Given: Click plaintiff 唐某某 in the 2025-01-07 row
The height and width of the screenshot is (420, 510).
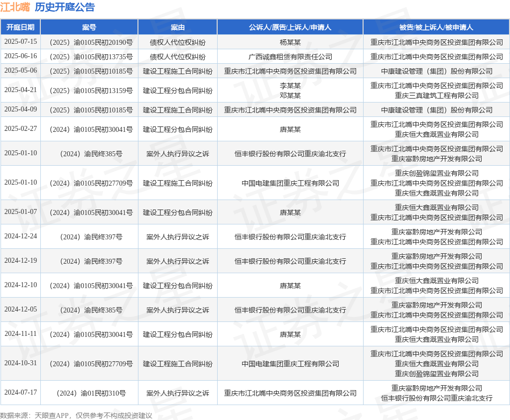Looking at the screenshot, I should [x=290, y=212].
